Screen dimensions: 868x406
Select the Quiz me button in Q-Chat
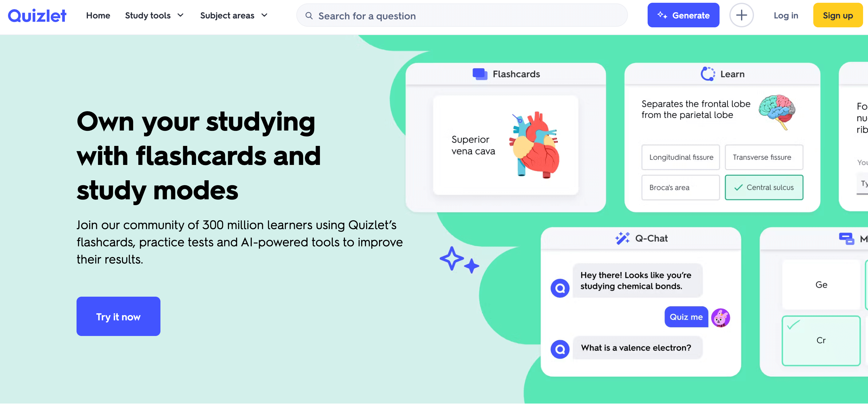(686, 317)
